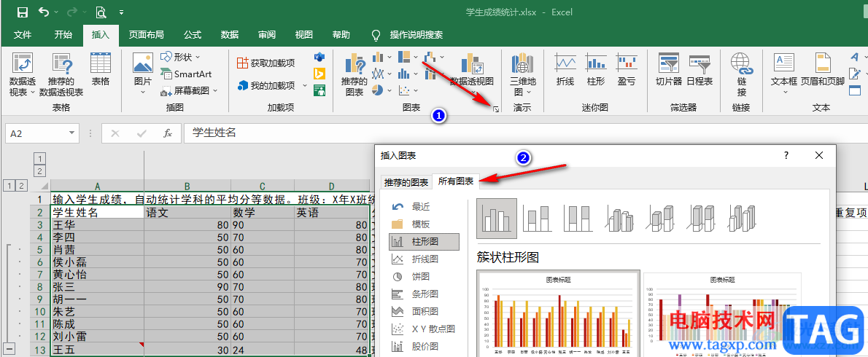Insert a 数据透视表 PivotTable
Screen dimensions: 868x357
[x=22, y=74]
